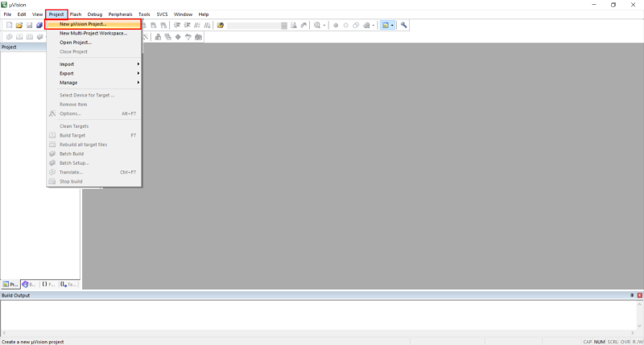Open the Tools menu
Image resolution: width=644 pixels, height=345 pixels.
tap(144, 14)
